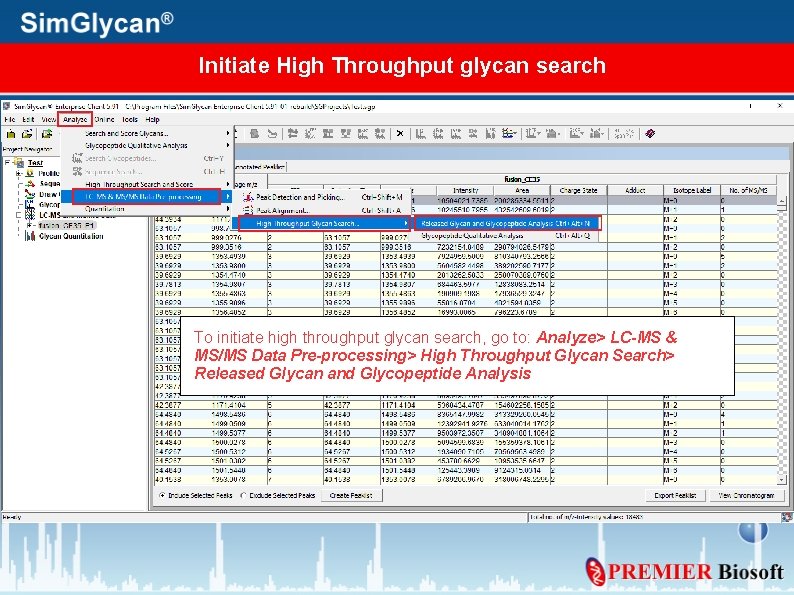Viewport: 794px width, 595px height.
Task: Select Include Selected Peaks radio button
Action: 162,495
